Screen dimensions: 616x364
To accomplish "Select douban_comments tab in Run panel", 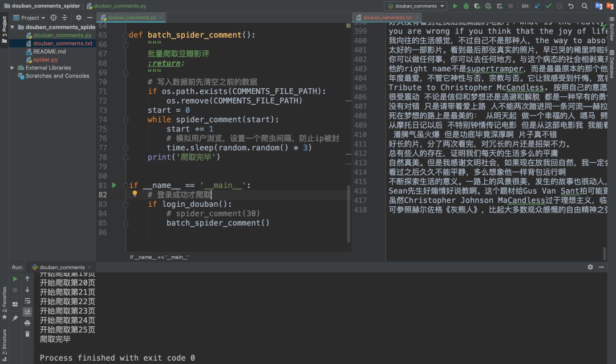I will tap(62, 267).
